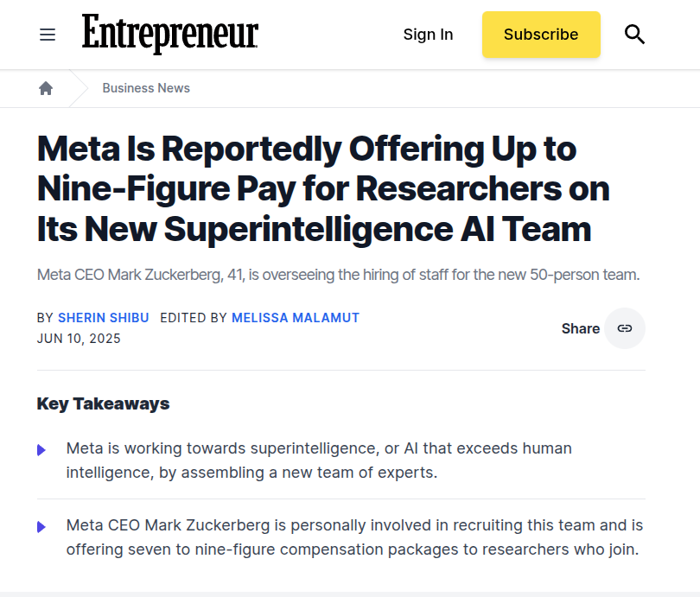700x597 pixels.
Task: Click the breadcrumb chevron separator
Action: pyautogui.click(x=79, y=88)
